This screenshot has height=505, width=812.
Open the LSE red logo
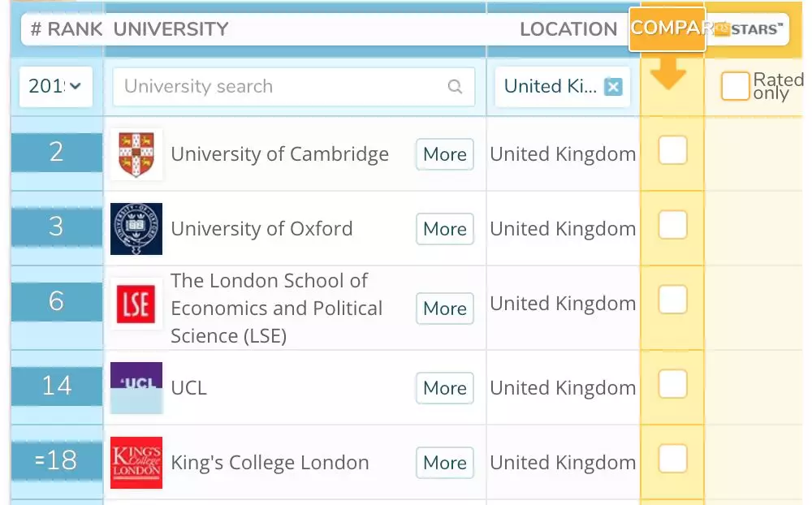(136, 304)
